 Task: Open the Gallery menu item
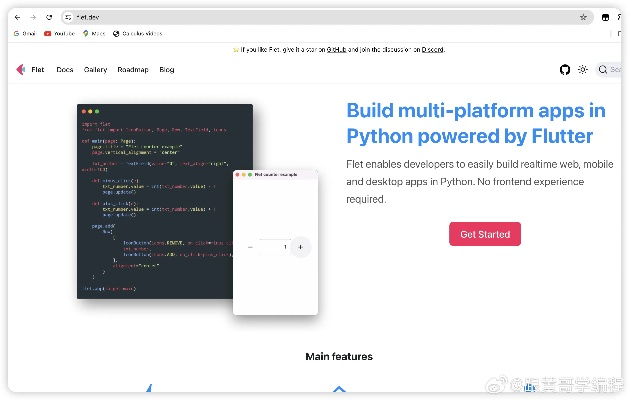(95, 70)
